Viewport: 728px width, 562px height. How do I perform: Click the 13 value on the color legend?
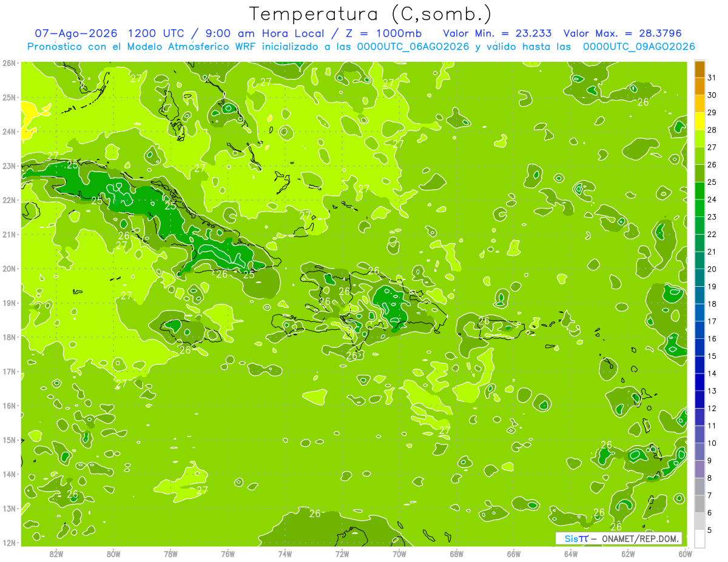(x=712, y=391)
